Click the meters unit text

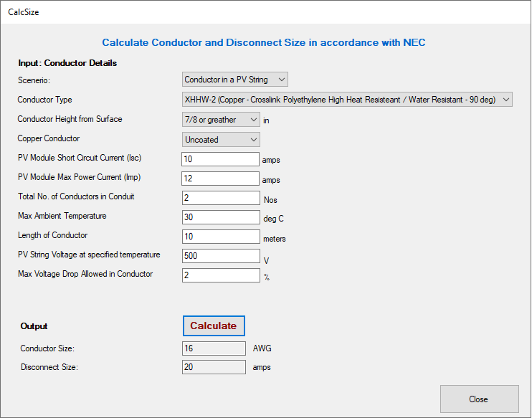275,239
